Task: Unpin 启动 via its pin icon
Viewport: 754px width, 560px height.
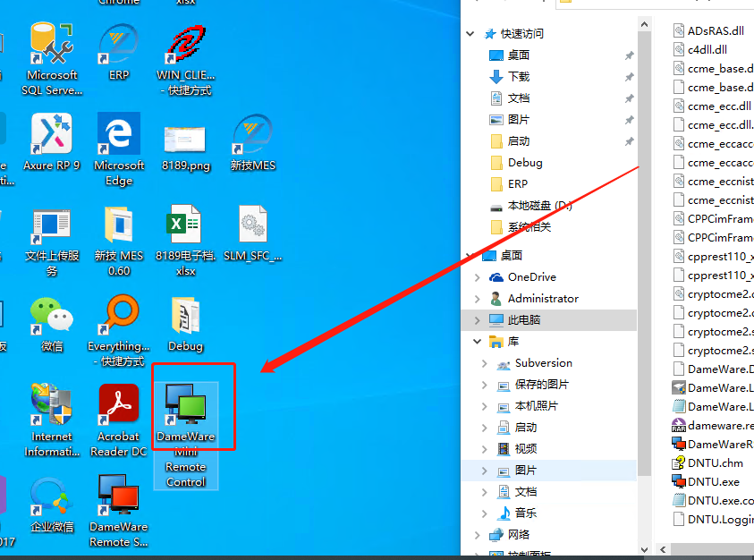Action: pyautogui.click(x=629, y=141)
